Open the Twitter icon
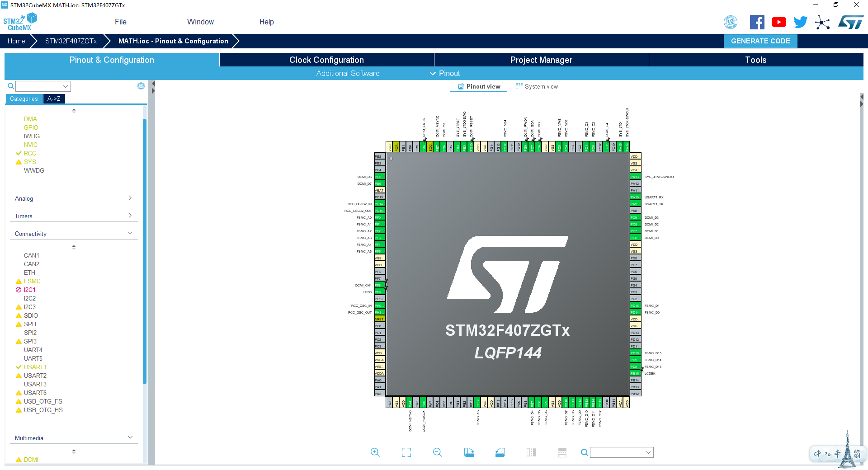868x470 pixels. (x=800, y=22)
